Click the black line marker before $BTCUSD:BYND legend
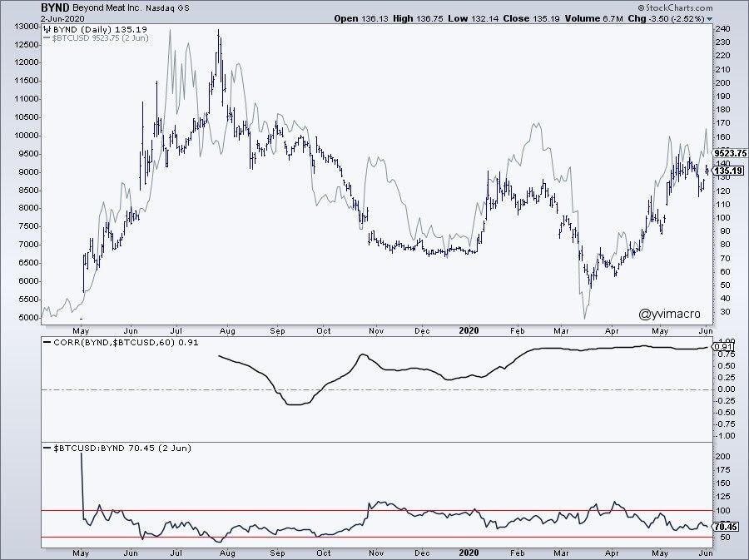This screenshot has height=560, width=749. point(47,448)
